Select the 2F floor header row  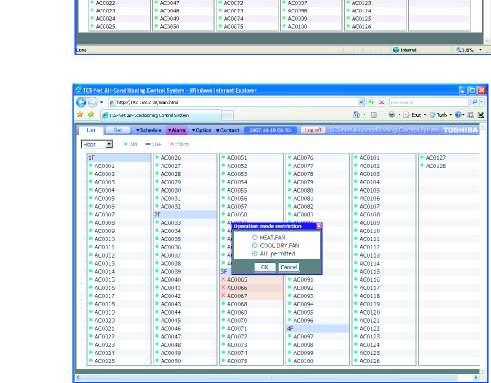click(x=185, y=215)
